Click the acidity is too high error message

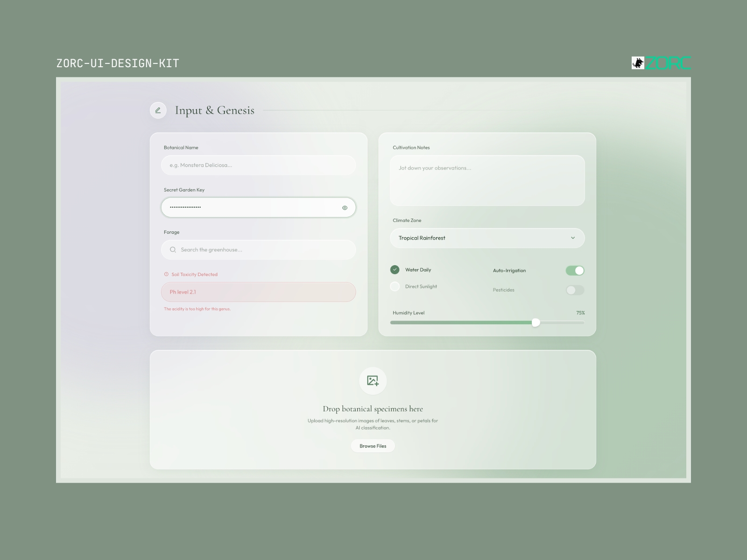pyautogui.click(x=197, y=309)
